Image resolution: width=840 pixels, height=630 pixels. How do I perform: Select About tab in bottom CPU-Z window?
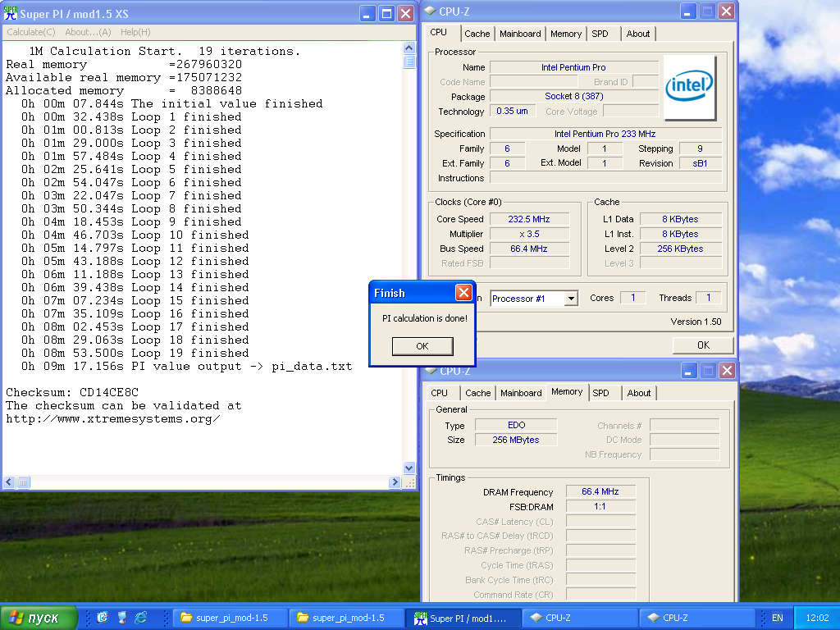[638, 393]
